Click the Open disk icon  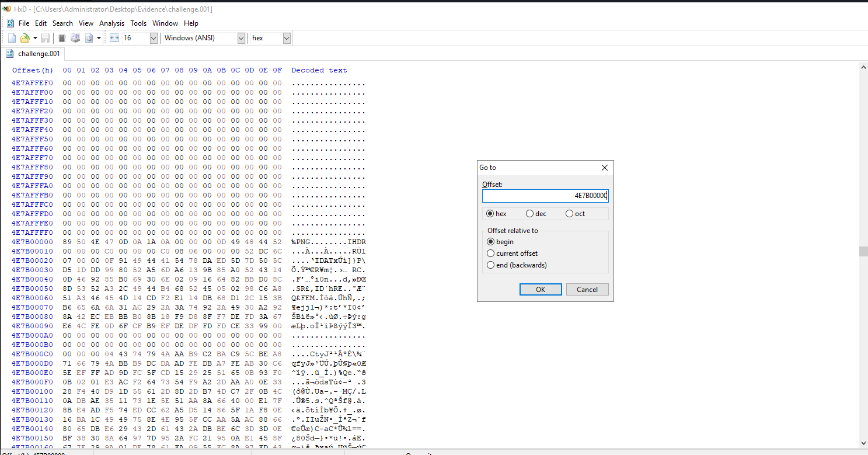click(x=75, y=38)
